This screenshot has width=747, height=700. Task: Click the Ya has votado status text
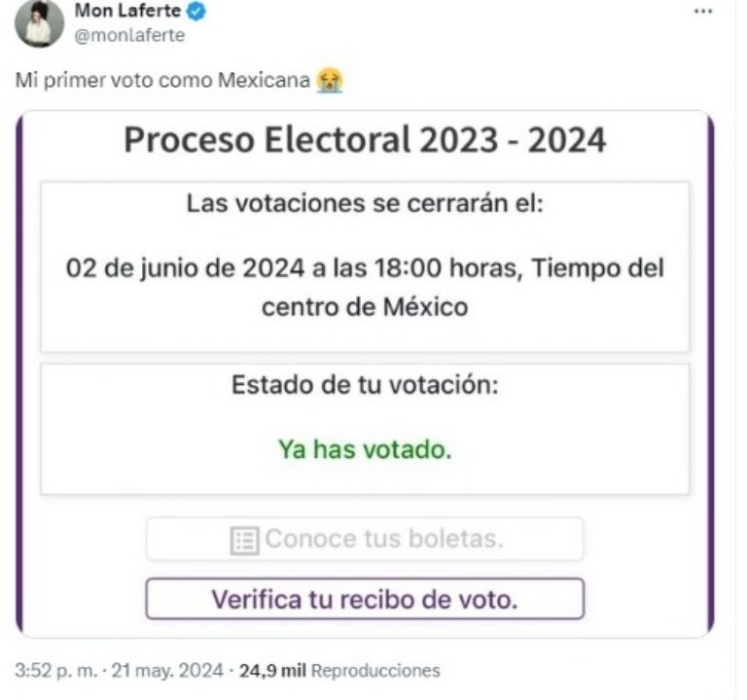pos(365,449)
